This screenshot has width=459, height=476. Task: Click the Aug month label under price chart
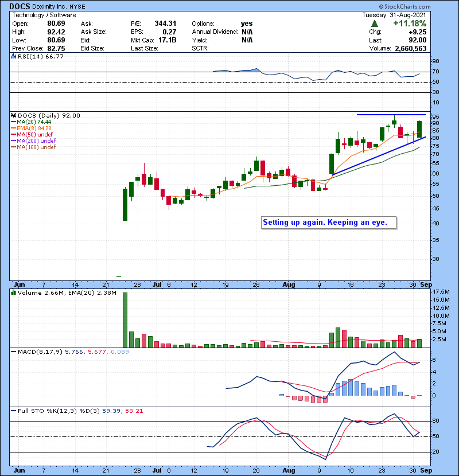289,285
